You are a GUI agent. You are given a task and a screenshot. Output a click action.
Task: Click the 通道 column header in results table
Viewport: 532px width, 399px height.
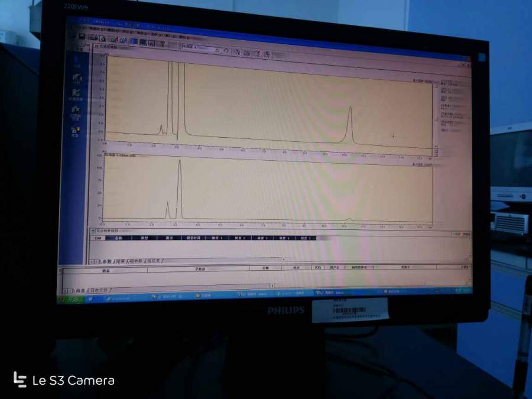pos(169,238)
